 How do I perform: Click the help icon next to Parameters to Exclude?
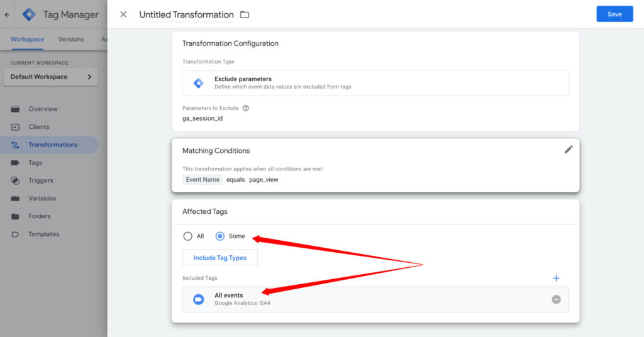(246, 108)
